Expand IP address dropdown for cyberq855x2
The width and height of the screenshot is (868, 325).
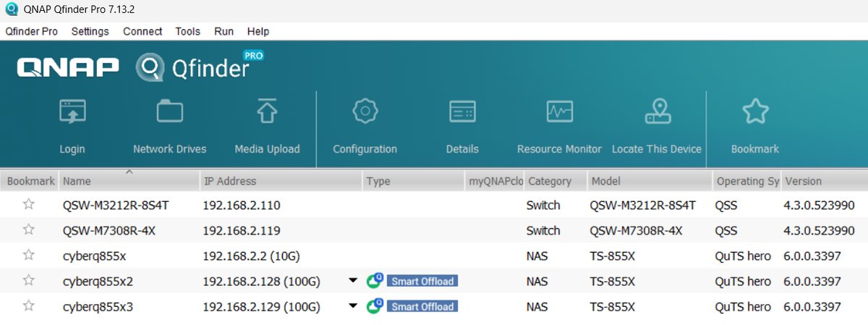click(353, 281)
